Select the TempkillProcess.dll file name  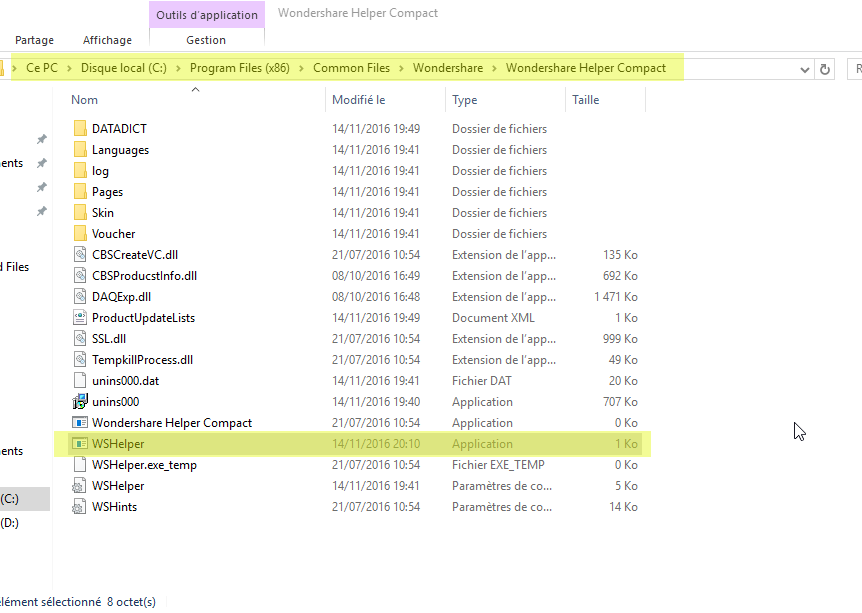point(142,360)
